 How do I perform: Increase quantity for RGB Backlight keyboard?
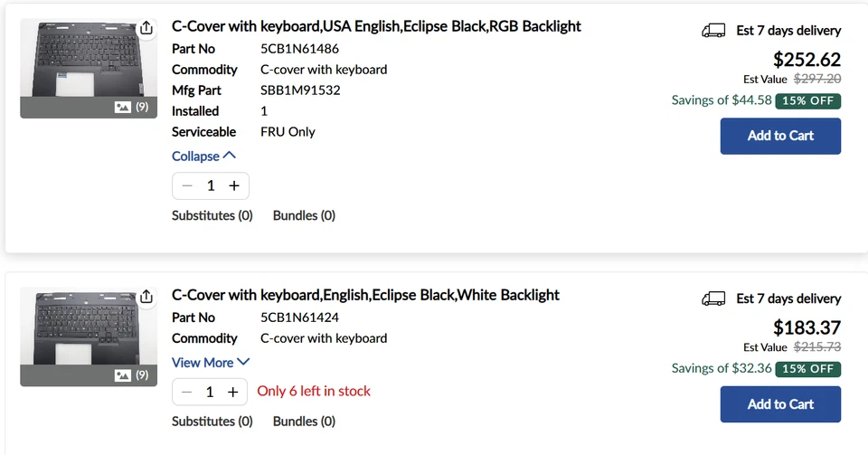[x=234, y=185]
